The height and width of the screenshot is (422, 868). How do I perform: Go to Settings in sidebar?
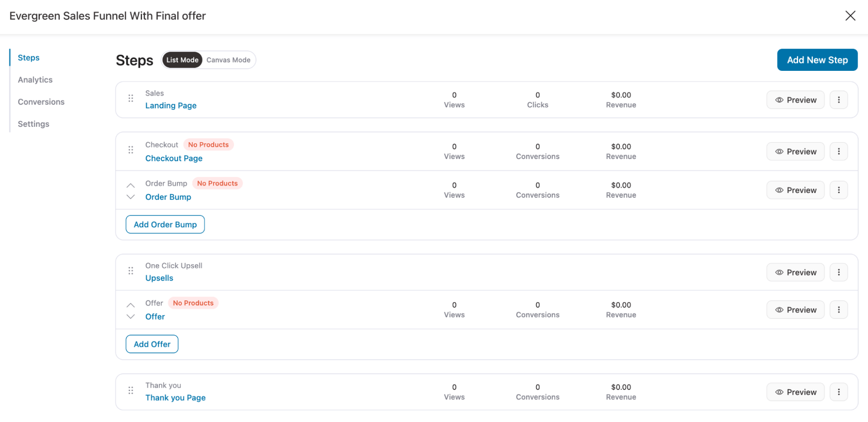coord(33,124)
